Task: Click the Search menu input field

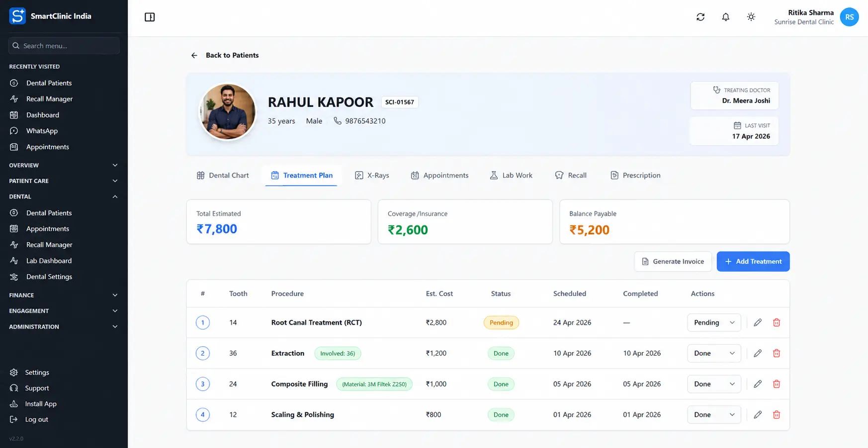Action: click(64, 46)
